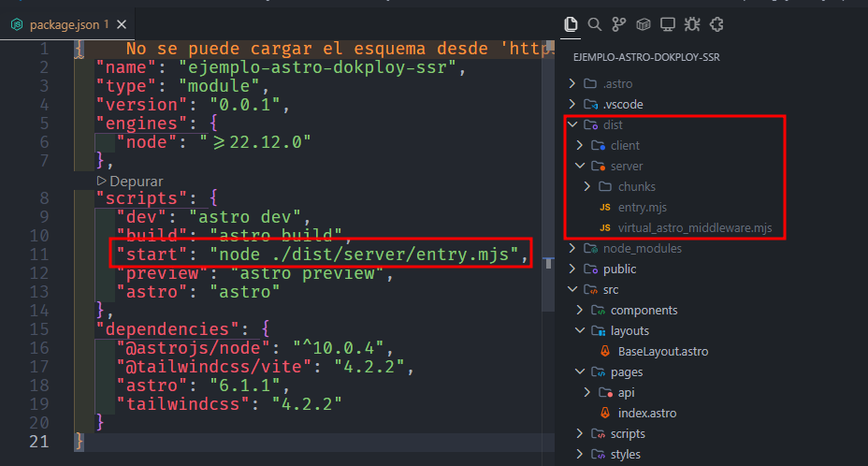Expand the .vscode folder chevron

[x=572, y=104]
